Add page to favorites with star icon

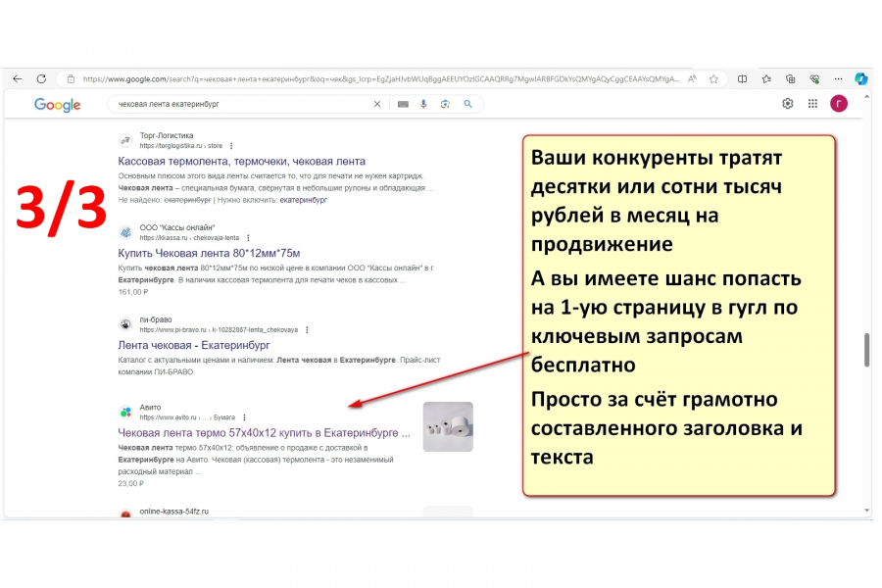click(x=713, y=78)
